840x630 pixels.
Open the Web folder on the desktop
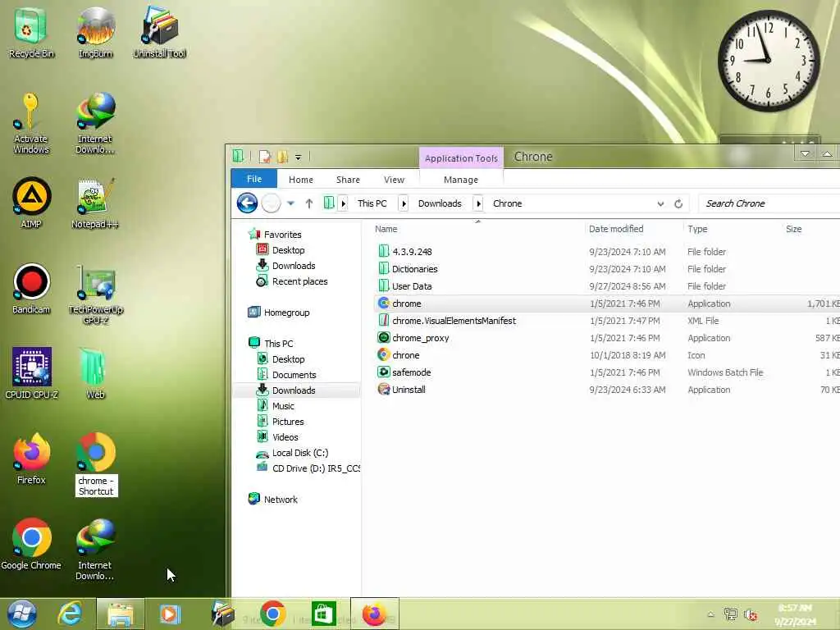pyautogui.click(x=95, y=373)
